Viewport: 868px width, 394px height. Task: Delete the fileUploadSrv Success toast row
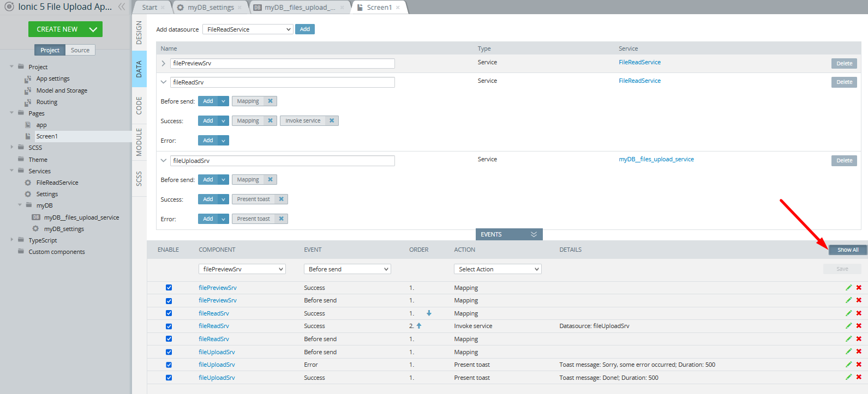[x=859, y=377]
